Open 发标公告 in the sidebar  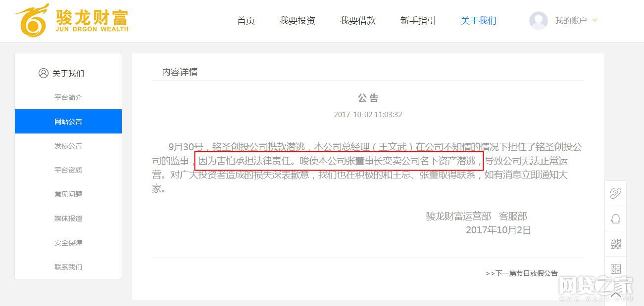tap(68, 146)
